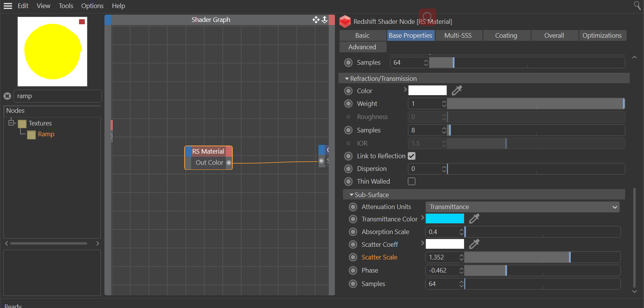Image resolution: width=644 pixels, height=308 pixels.
Task: Toggle animation dot for Attenuation Units
Action: [x=353, y=207]
